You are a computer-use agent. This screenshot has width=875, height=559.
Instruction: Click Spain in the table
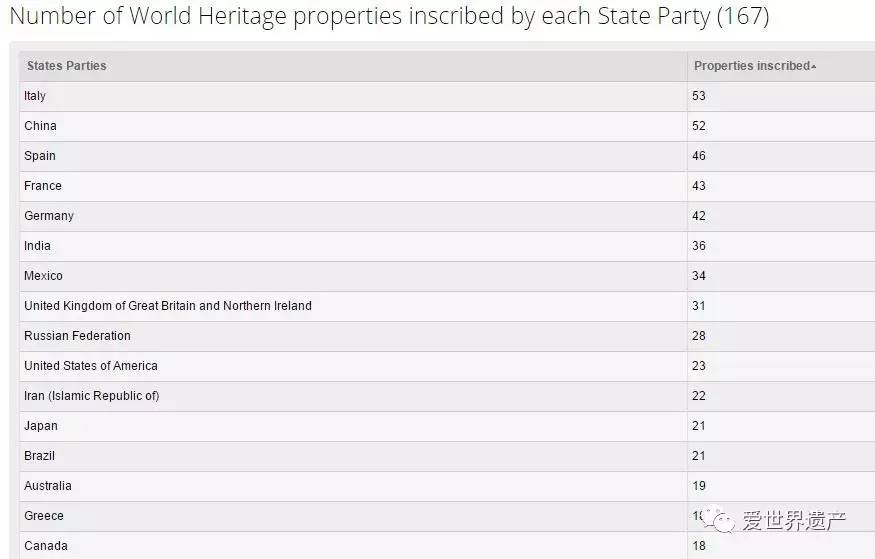40,156
